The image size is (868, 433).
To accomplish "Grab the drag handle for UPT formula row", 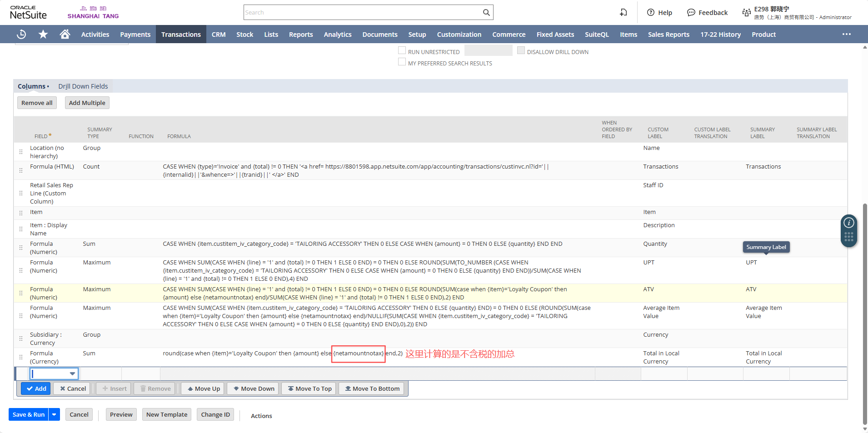I will [x=21, y=270].
